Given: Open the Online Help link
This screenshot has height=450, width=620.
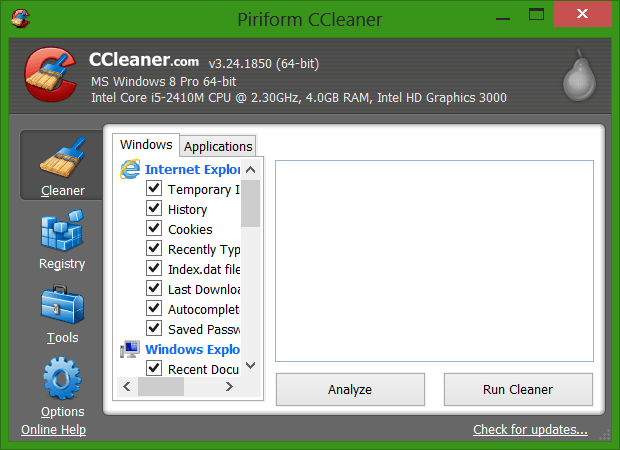Looking at the screenshot, I should 53,430.
